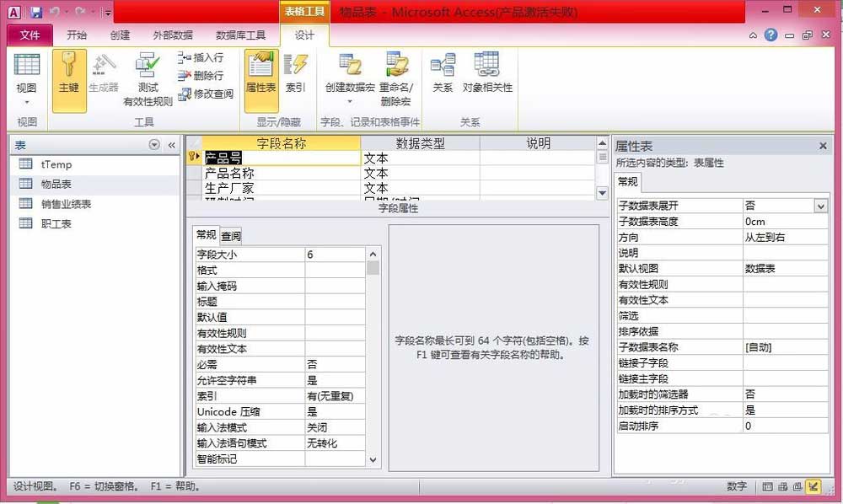Click the 对象相关性 icon
The image size is (843, 504).
coord(487,73)
